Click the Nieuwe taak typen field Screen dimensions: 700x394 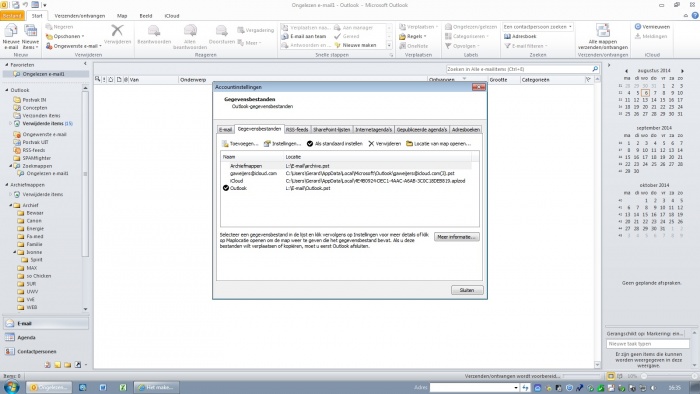coord(647,344)
